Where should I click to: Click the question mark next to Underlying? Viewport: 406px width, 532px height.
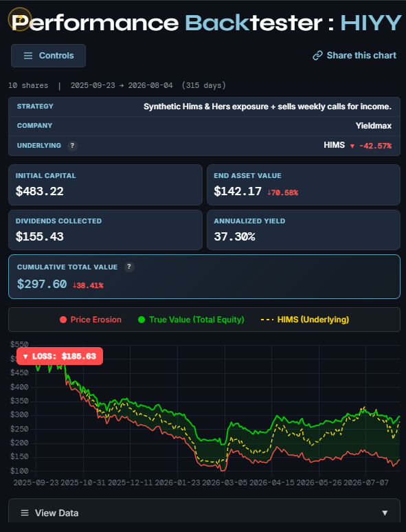[72, 146]
